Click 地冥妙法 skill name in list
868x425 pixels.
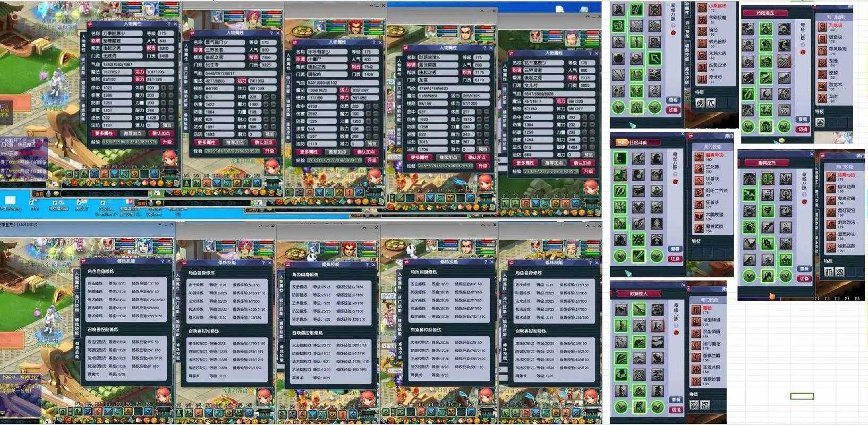pos(847,223)
